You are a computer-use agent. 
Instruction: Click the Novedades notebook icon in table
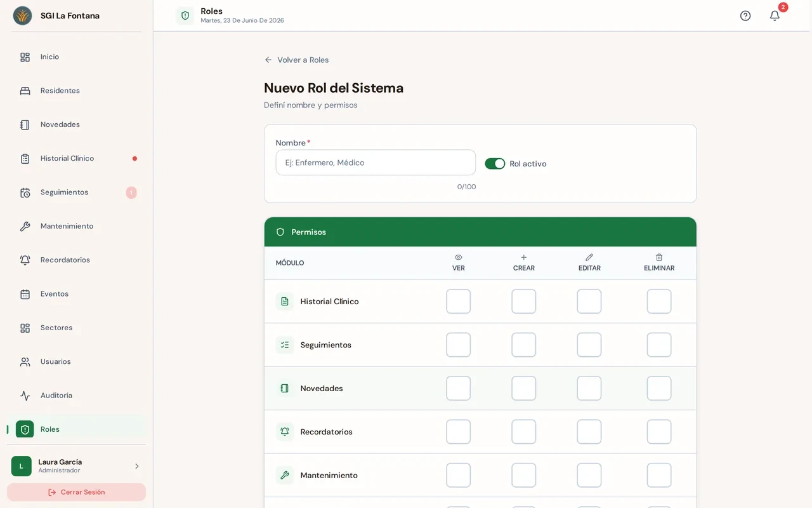point(285,388)
